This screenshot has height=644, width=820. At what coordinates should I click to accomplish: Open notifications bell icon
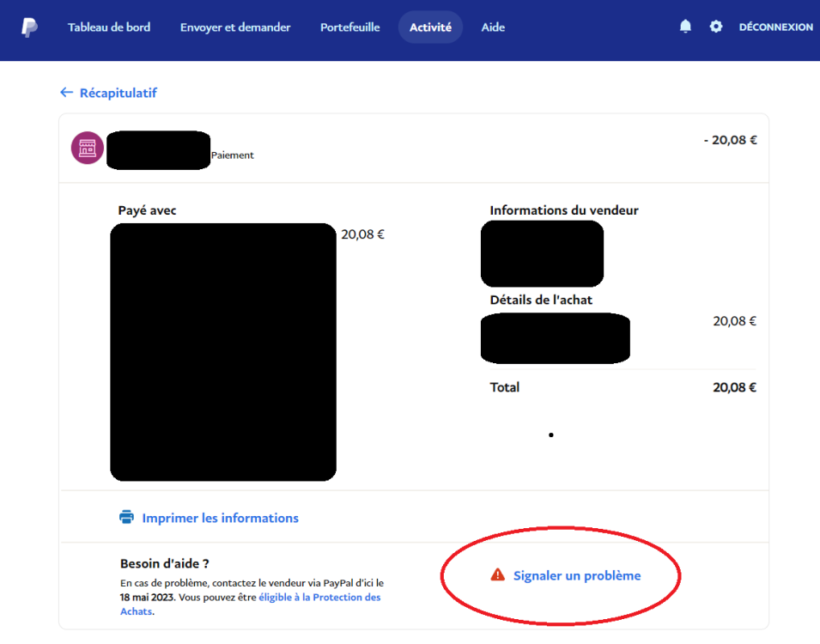[x=685, y=27]
